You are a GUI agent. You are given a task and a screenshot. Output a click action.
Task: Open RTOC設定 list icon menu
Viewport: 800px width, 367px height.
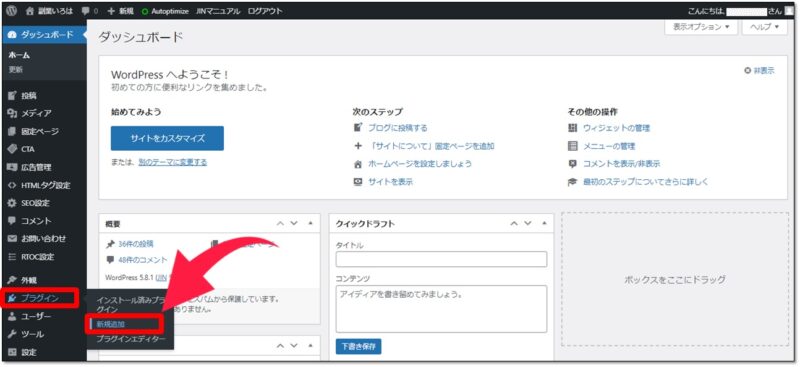[32, 257]
